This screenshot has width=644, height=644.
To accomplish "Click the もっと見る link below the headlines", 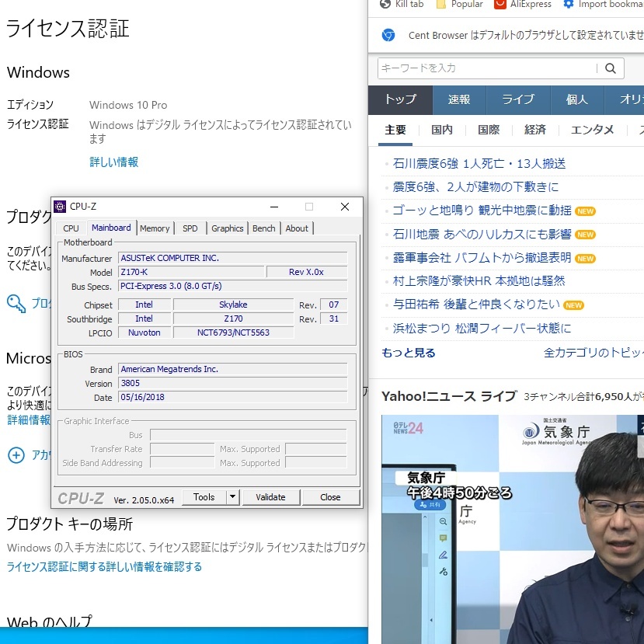I will pos(408,353).
